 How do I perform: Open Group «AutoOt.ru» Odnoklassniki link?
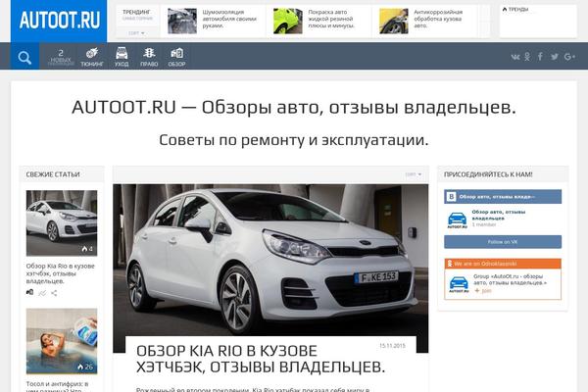tap(510, 279)
